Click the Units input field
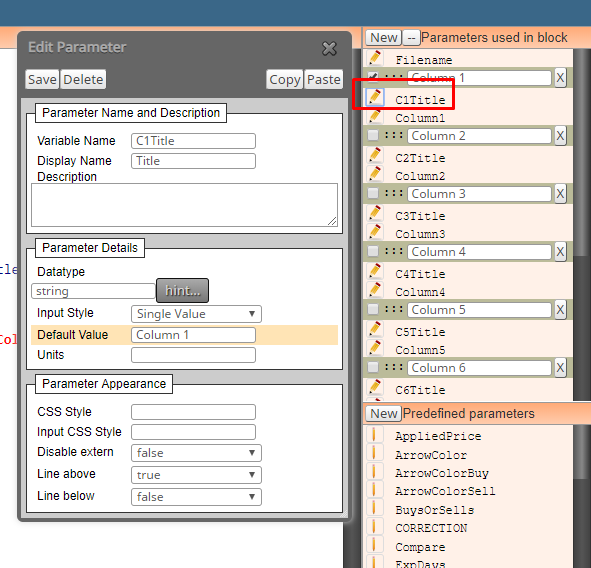Screen dimensions: 591x568 (193, 355)
